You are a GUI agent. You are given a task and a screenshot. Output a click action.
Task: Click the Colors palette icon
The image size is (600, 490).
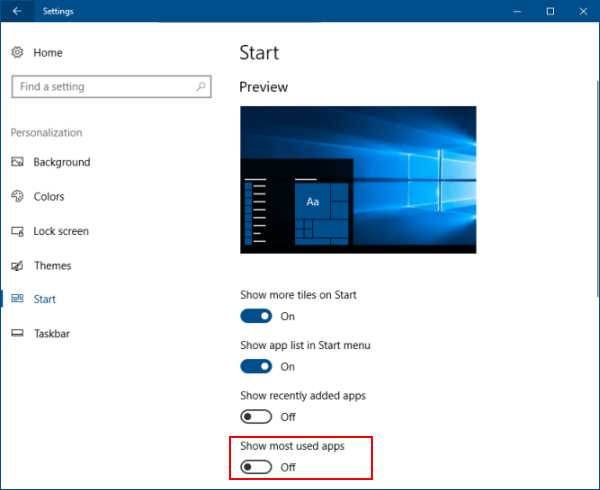pos(17,196)
